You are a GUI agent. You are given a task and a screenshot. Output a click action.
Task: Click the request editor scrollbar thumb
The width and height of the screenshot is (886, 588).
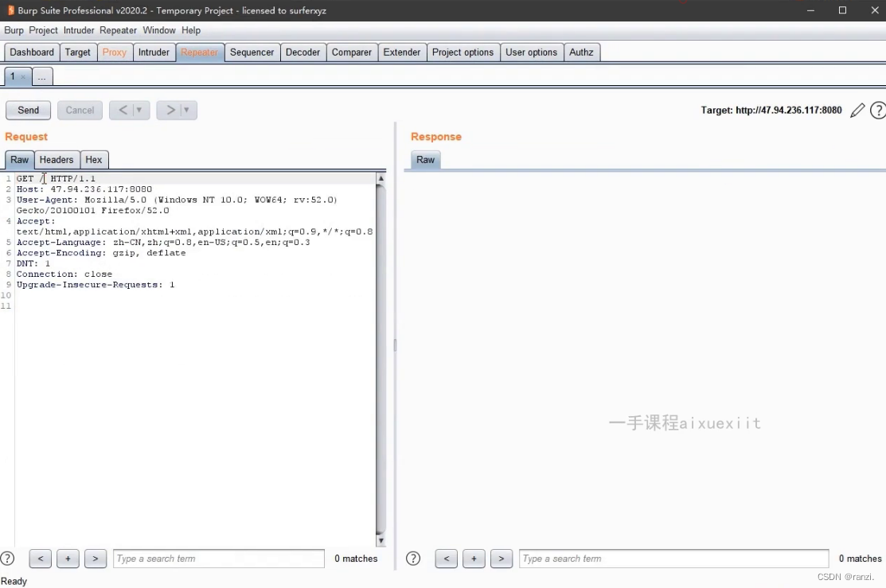point(381,359)
